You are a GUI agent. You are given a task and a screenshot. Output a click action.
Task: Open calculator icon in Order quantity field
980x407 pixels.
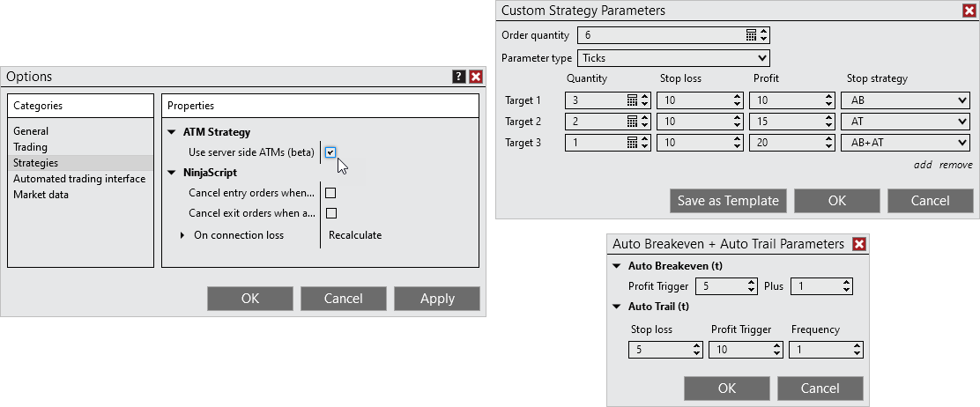[751, 35]
